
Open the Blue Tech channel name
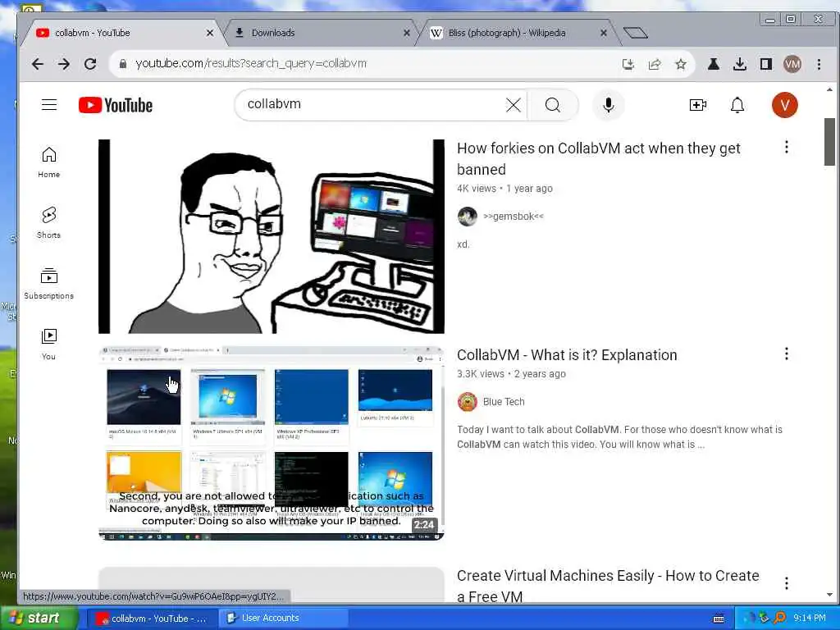(504, 402)
